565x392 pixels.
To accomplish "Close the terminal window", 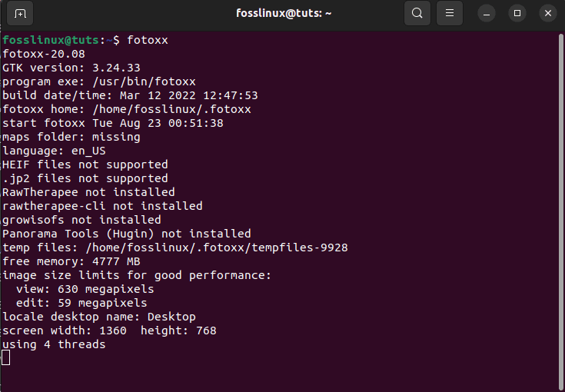I will click(547, 13).
